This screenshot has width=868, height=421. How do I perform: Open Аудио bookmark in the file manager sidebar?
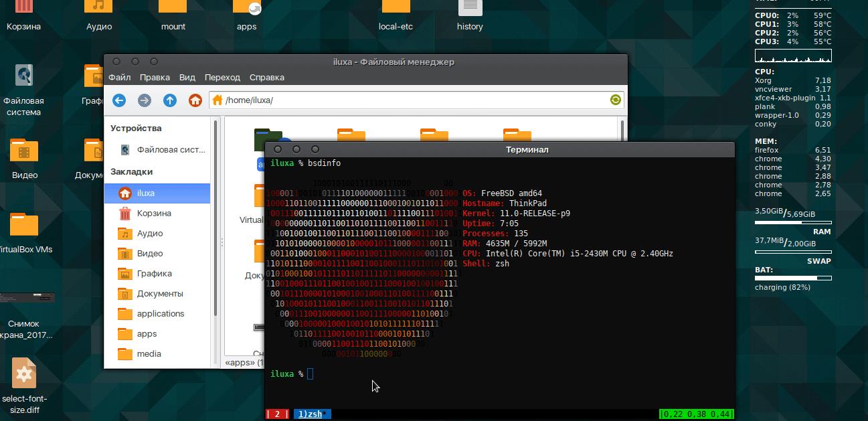[158, 233]
